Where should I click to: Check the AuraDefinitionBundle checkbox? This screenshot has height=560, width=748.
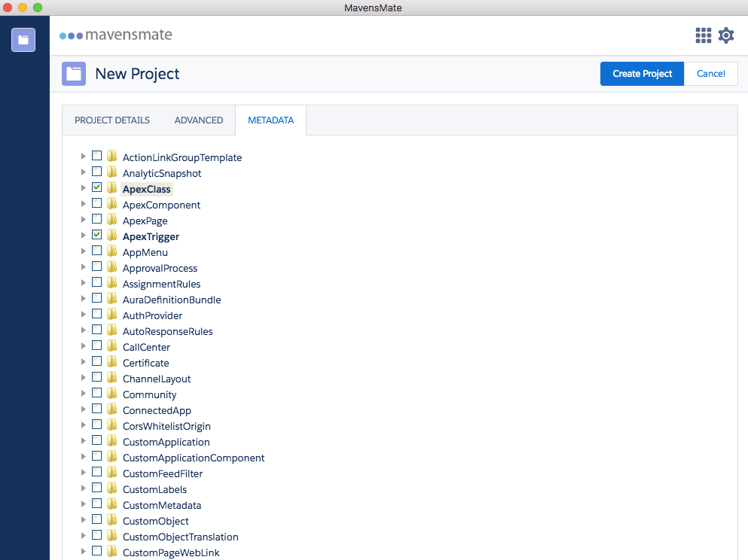97,298
